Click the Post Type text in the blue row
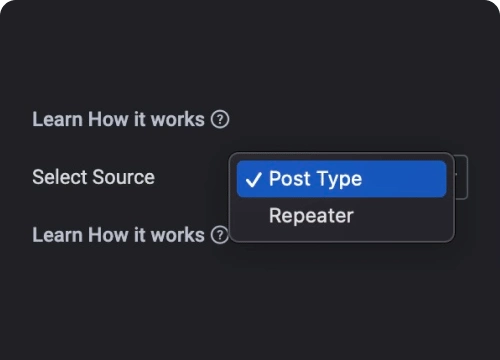The height and width of the screenshot is (360, 500). [x=315, y=179]
